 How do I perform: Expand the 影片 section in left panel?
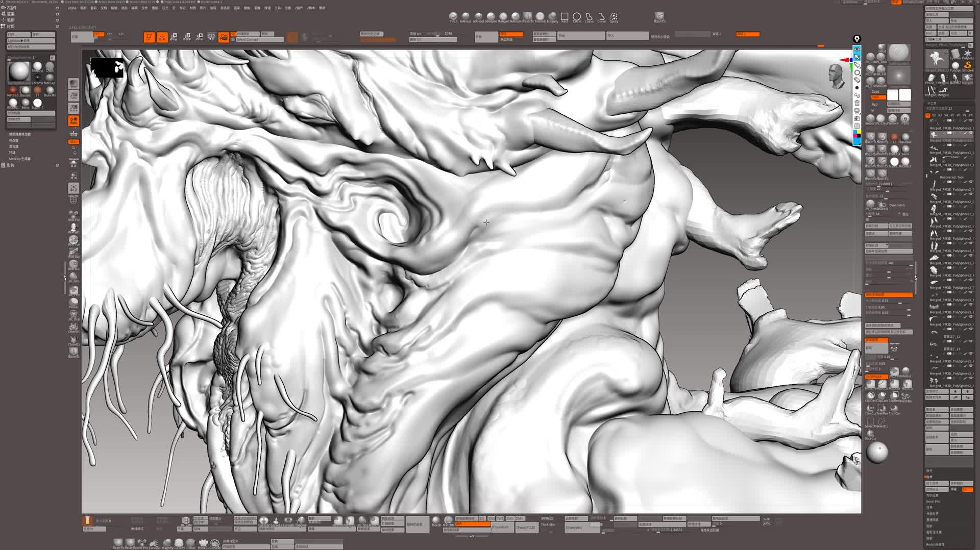(11, 165)
